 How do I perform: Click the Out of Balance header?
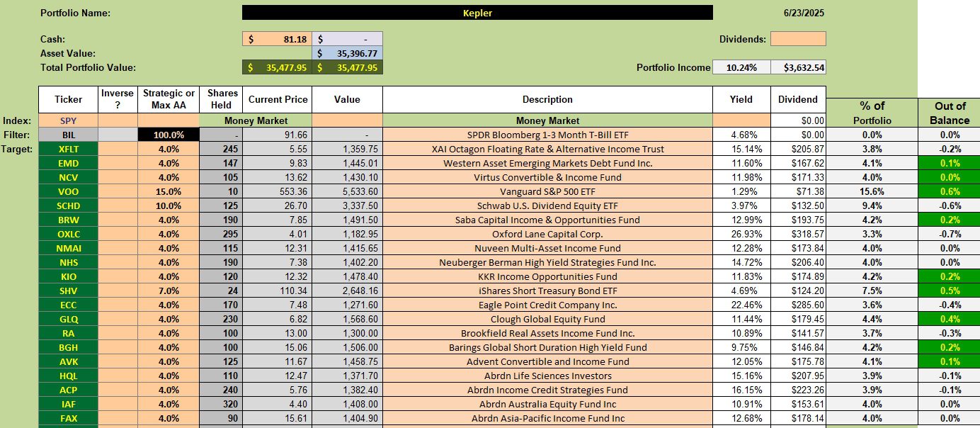pyautogui.click(x=950, y=113)
